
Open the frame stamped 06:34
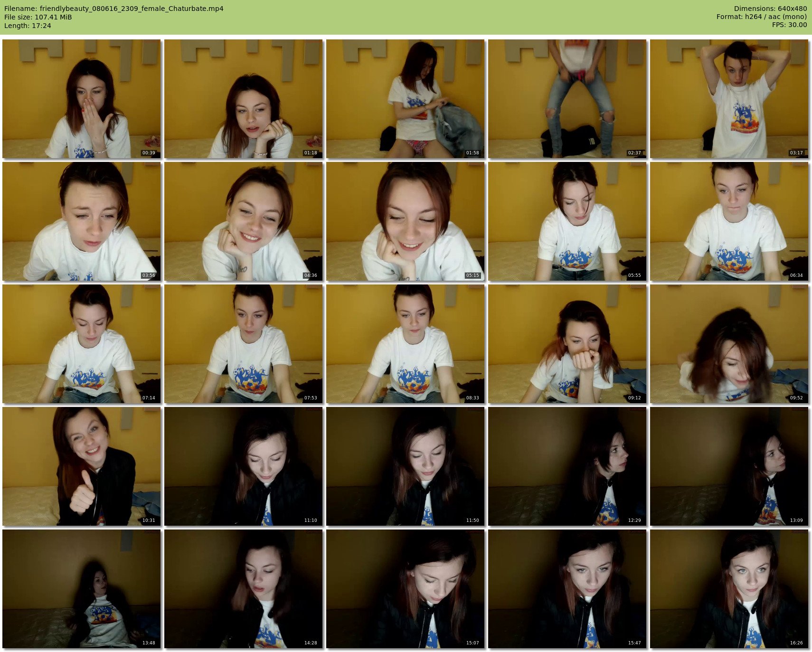pyautogui.click(x=729, y=221)
